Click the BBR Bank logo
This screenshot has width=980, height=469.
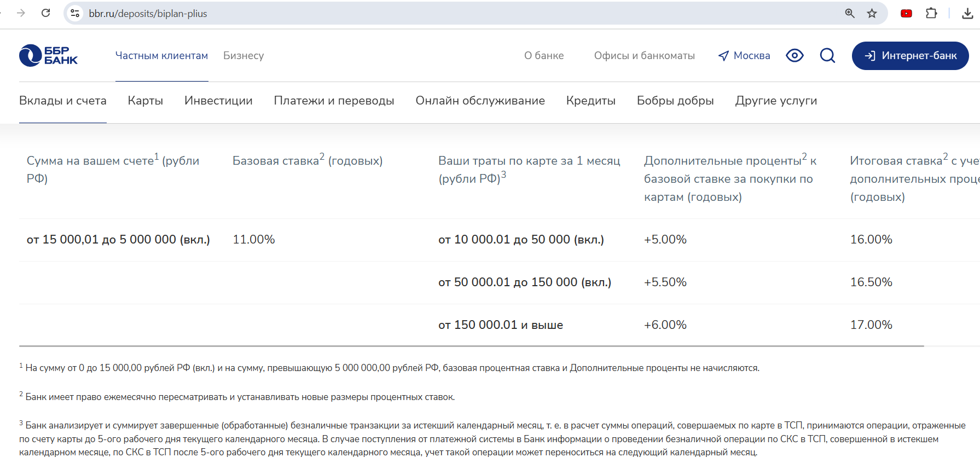(48, 55)
